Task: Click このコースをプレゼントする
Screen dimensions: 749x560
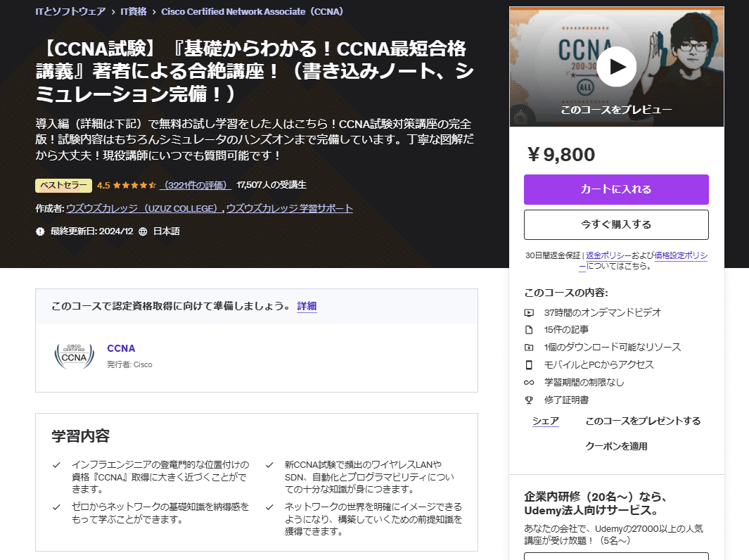Action: pos(643,421)
